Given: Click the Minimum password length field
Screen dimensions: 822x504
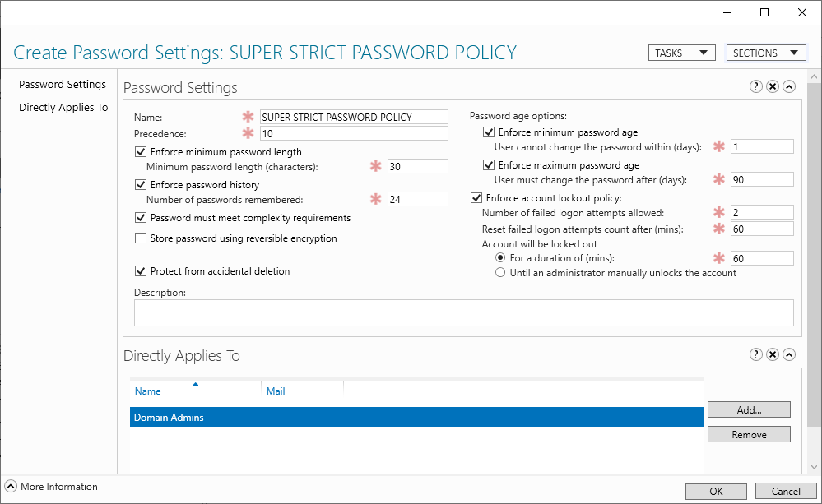Looking at the screenshot, I should (x=418, y=166).
